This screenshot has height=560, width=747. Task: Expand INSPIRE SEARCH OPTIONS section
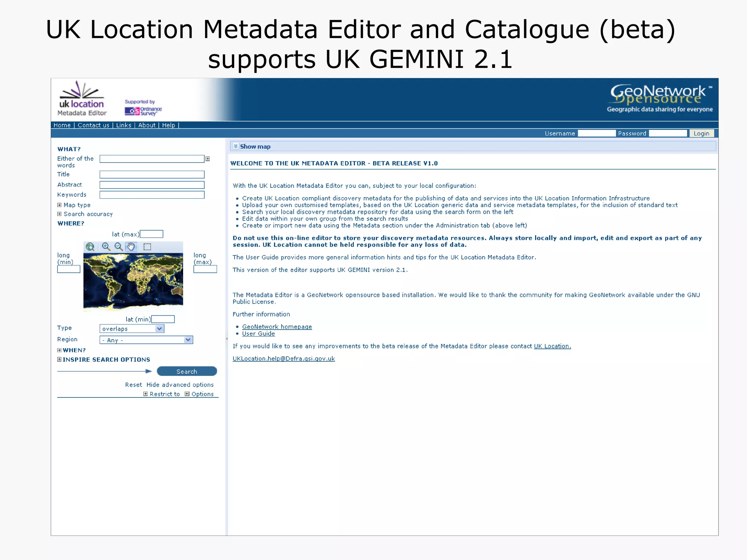pyautogui.click(x=59, y=359)
